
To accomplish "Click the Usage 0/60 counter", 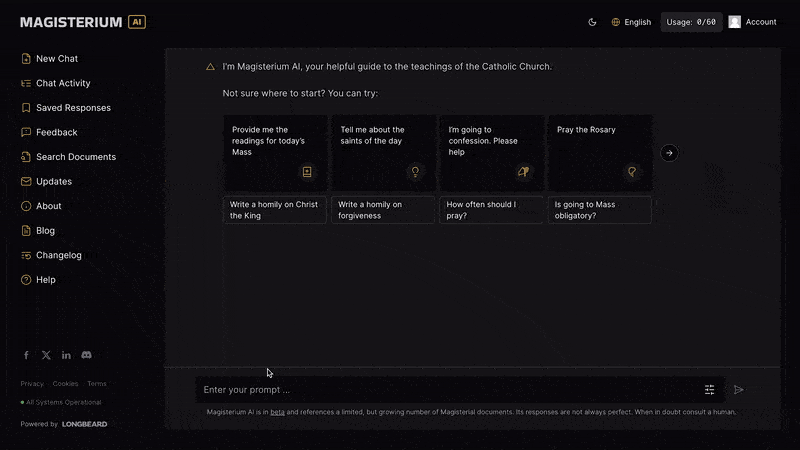I will click(692, 22).
